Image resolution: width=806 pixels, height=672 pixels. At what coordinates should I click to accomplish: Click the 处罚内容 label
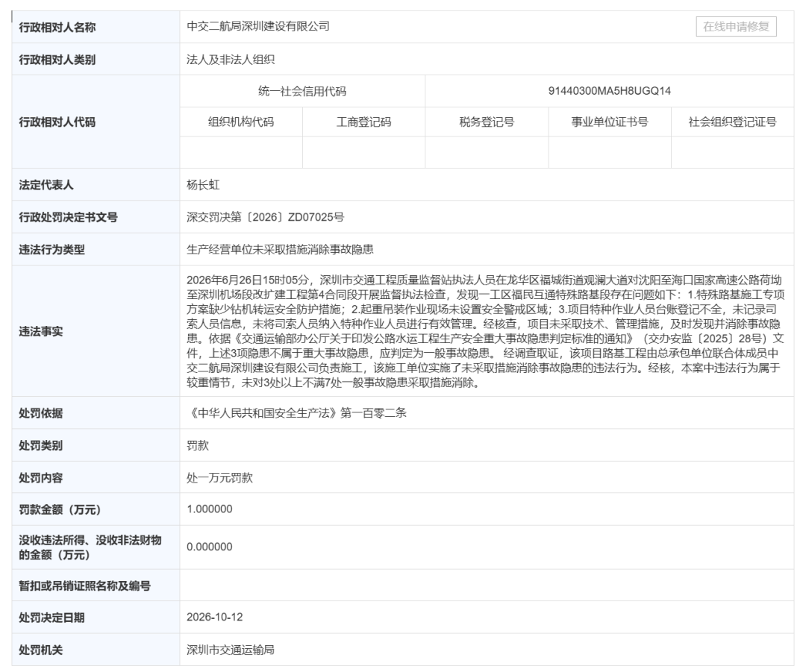point(40,478)
